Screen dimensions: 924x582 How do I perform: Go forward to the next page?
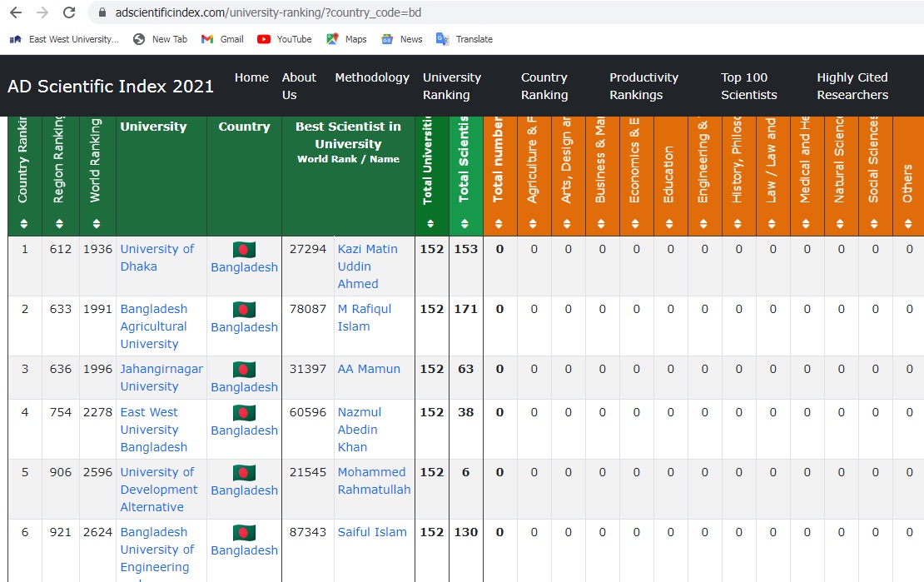[42, 12]
